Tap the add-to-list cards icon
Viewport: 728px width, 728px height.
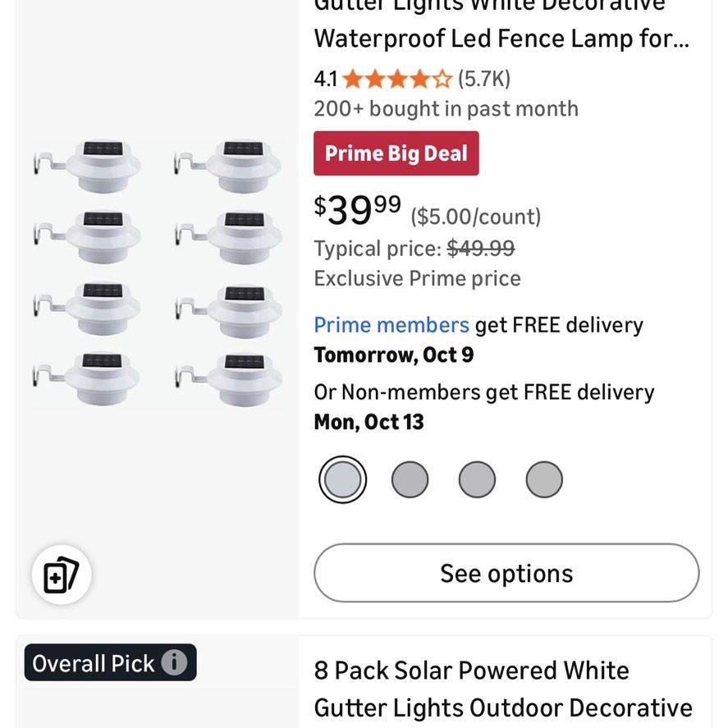[62, 575]
